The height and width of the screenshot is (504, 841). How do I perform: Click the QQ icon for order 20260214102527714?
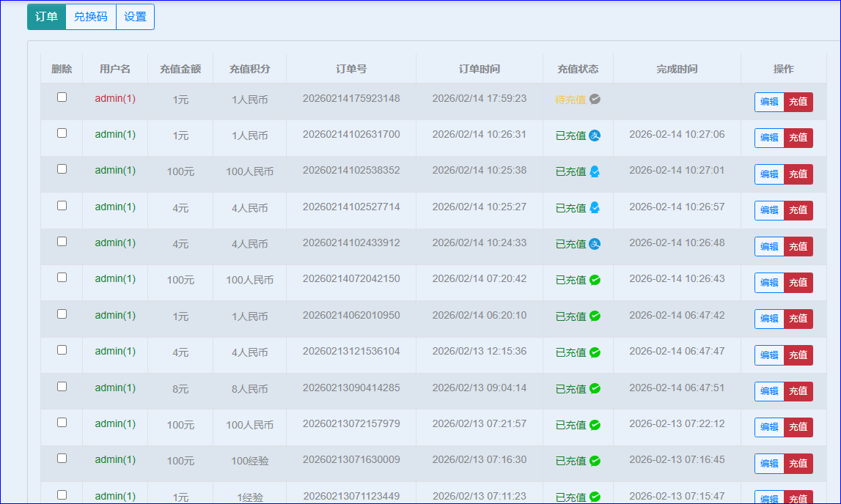(x=595, y=208)
